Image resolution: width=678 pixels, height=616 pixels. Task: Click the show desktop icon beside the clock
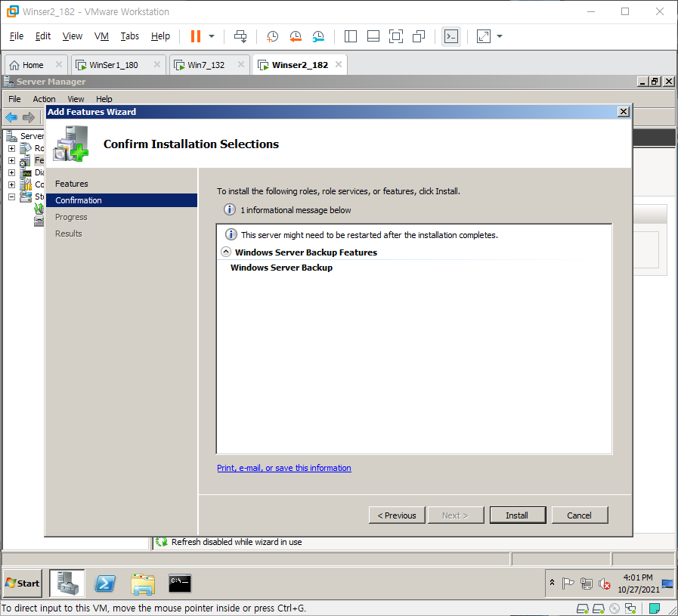pos(667,583)
